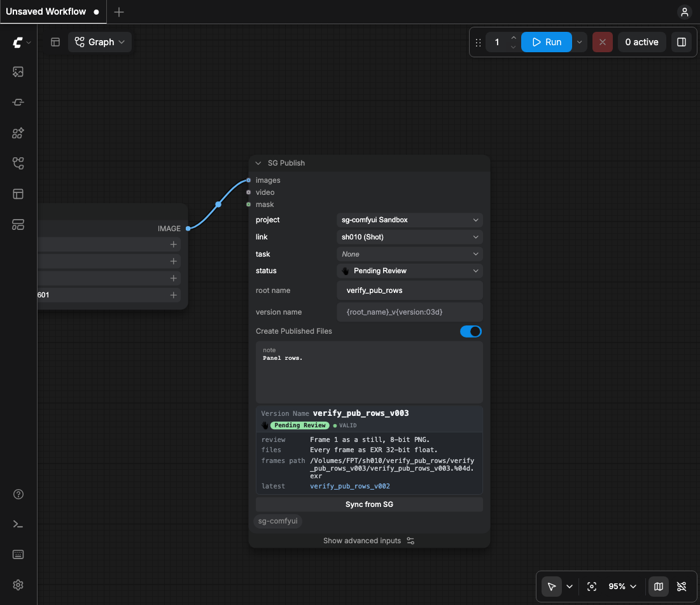Open the settings gear icon

(x=18, y=585)
